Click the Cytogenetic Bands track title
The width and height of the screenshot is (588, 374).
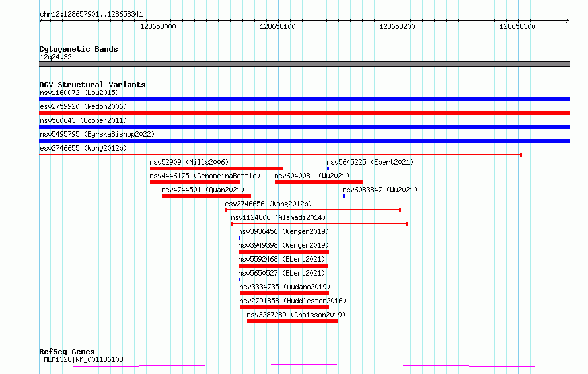point(79,49)
